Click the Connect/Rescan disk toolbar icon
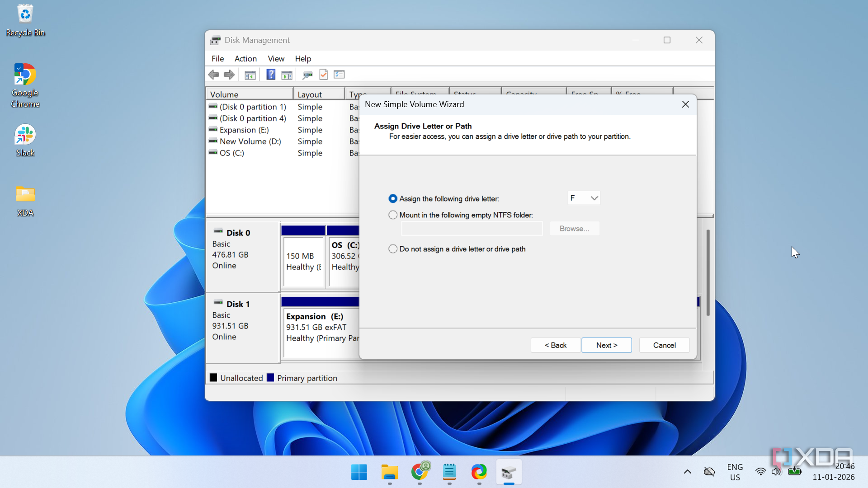Screen dimensions: 868x488 307,75
